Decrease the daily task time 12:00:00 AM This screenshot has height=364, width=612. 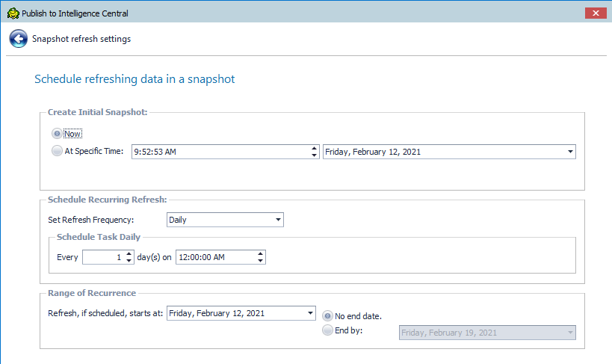260,261
